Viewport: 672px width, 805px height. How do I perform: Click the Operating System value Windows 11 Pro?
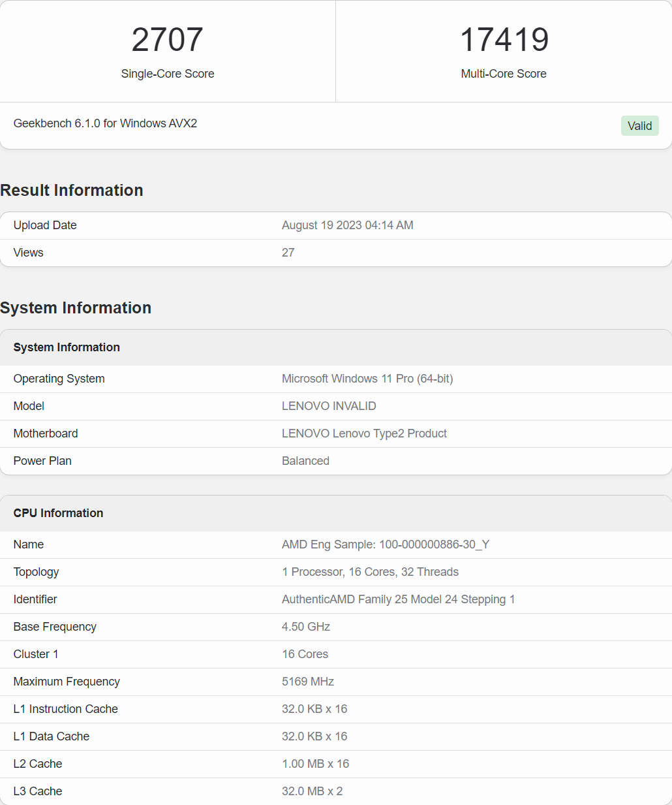pos(367,379)
